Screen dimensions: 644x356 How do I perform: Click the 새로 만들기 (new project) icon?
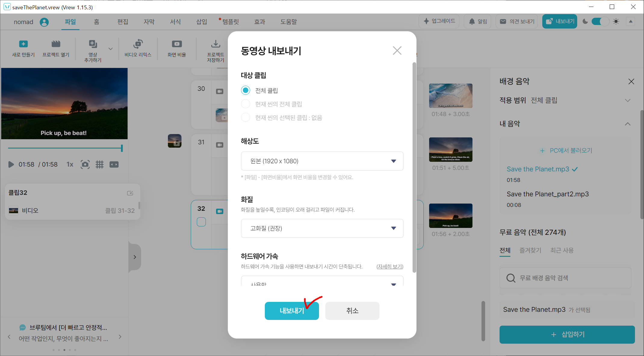(23, 44)
